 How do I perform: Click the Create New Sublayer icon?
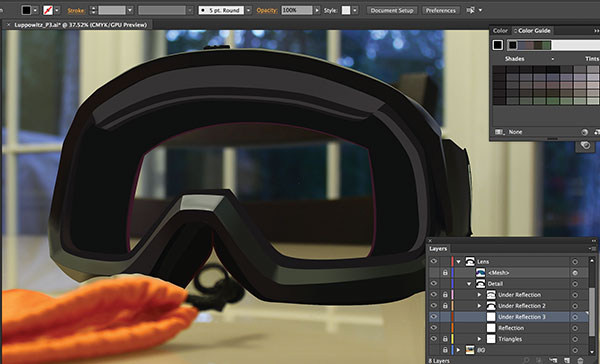click(x=554, y=361)
